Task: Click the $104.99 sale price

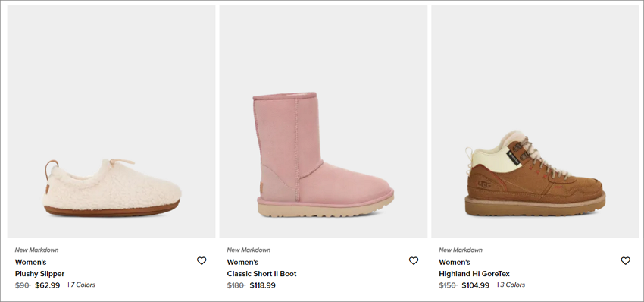Action: point(475,285)
